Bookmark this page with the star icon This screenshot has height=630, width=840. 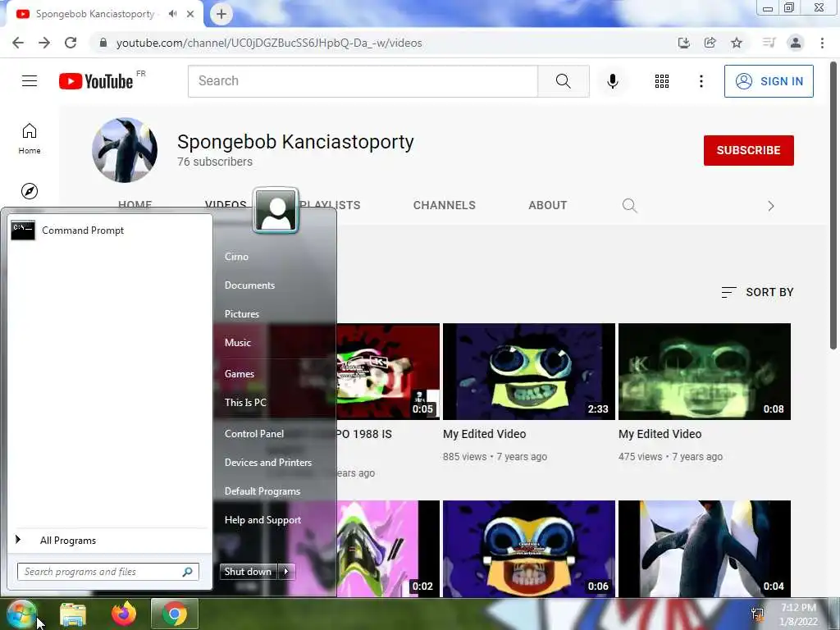737,43
